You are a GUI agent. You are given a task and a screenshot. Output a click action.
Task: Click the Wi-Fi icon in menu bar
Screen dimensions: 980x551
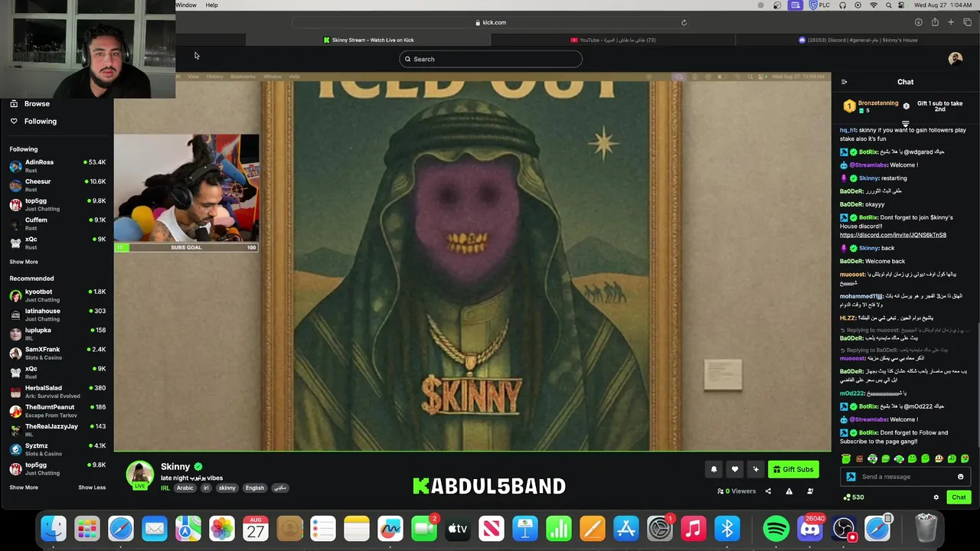(x=874, y=5)
